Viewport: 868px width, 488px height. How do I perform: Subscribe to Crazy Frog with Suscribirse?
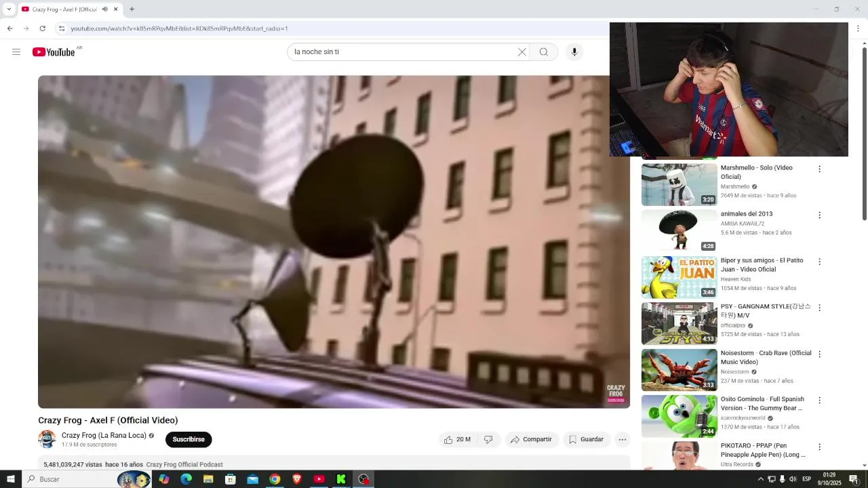(x=189, y=439)
